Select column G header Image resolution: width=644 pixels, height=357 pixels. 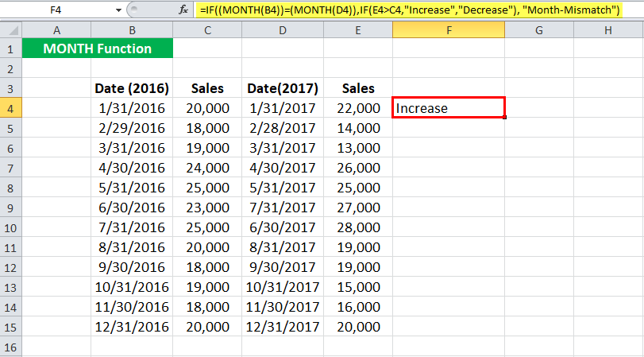pos(539,30)
